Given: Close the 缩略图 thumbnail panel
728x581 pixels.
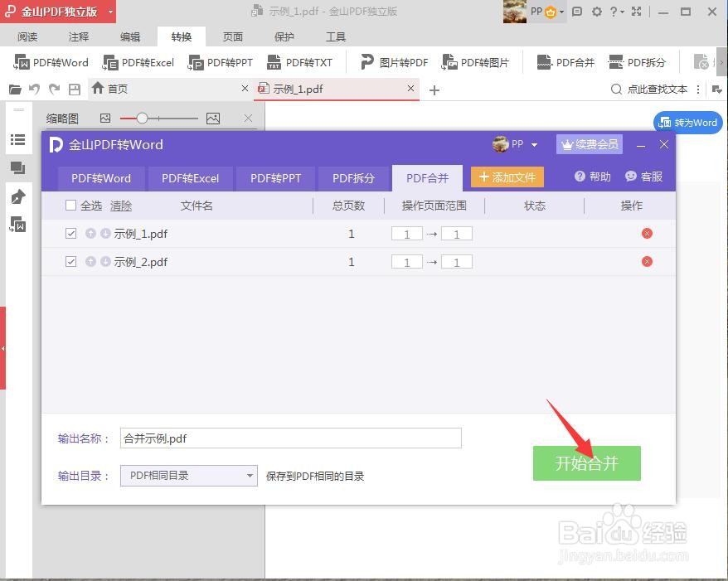Looking at the screenshot, I should [249, 119].
